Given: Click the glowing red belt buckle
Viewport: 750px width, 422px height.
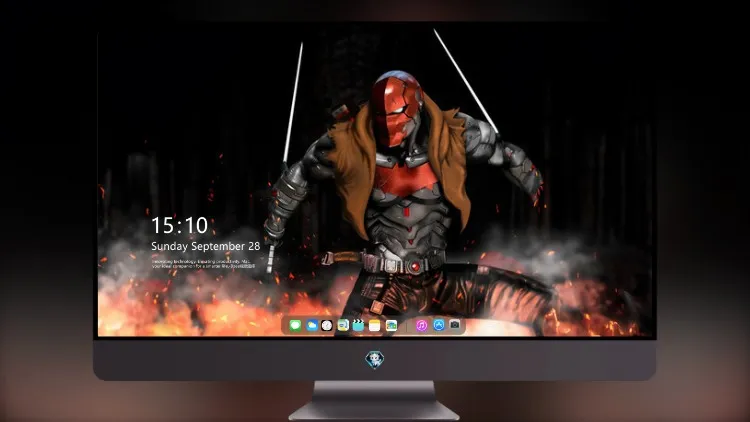Looking at the screenshot, I should click(x=415, y=267).
